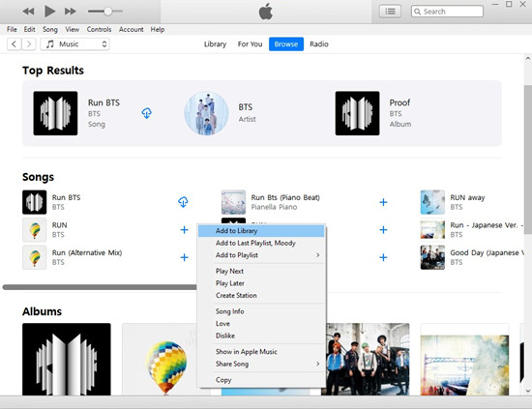
Task: Select Play Next from context menu
Action: pyautogui.click(x=261, y=272)
